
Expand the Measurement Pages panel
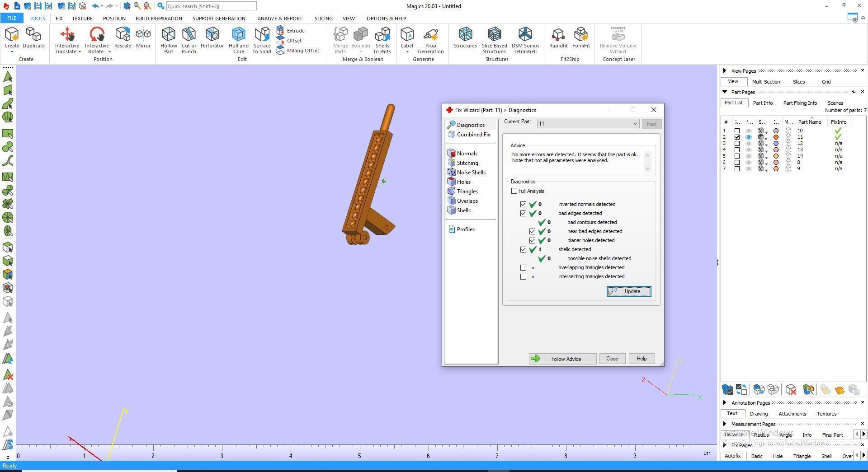(725, 424)
